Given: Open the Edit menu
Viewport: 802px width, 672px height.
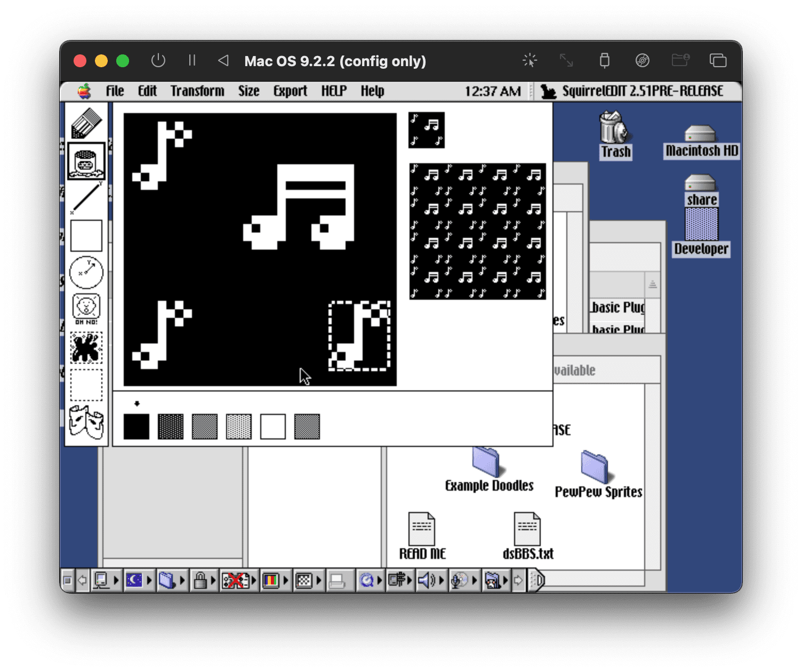Looking at the screenshot, I should pos(147,91).
